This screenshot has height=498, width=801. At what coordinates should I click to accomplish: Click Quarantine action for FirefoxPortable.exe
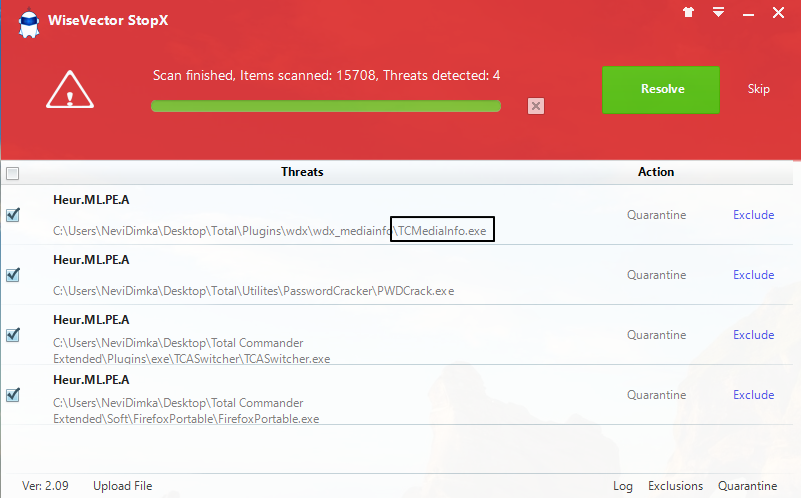(x=656, y=395)
